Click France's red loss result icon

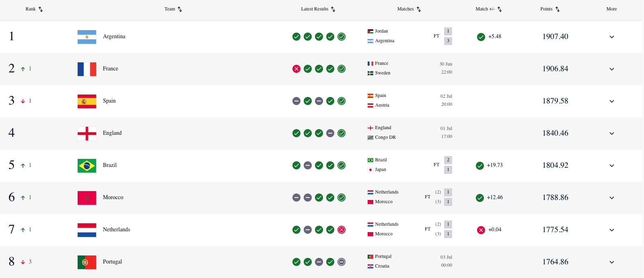tap(296, 69)
